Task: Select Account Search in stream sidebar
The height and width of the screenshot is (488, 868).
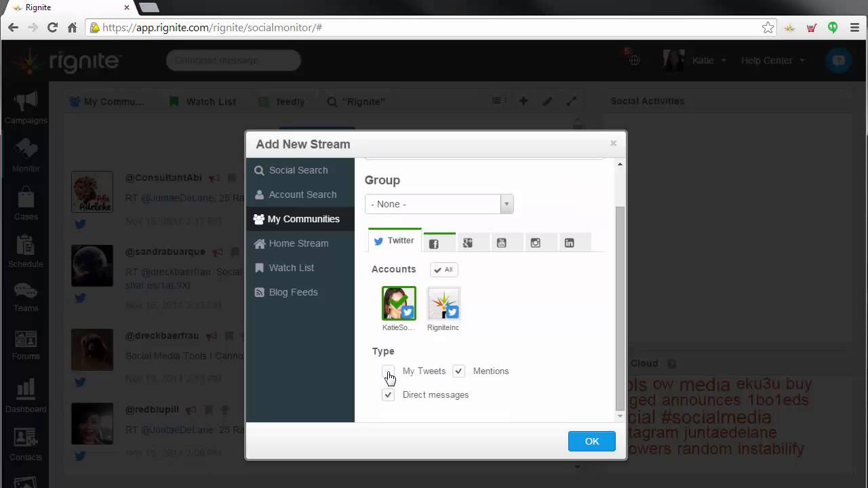Action: [x=300, y=195]
